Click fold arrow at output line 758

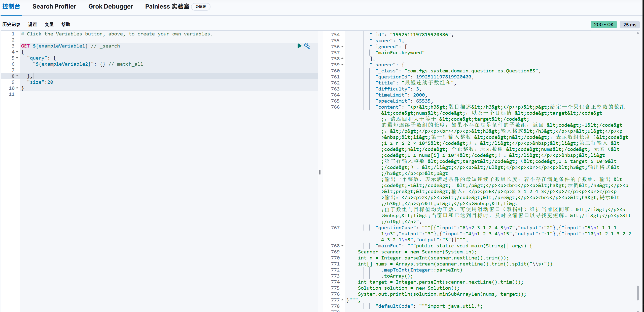(x=342, y=59)
